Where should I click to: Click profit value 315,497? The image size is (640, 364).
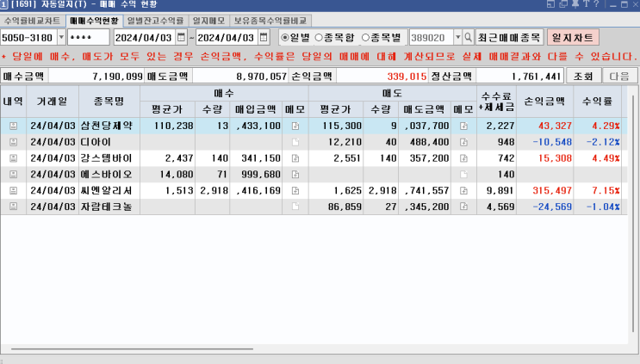click(552, 190)
